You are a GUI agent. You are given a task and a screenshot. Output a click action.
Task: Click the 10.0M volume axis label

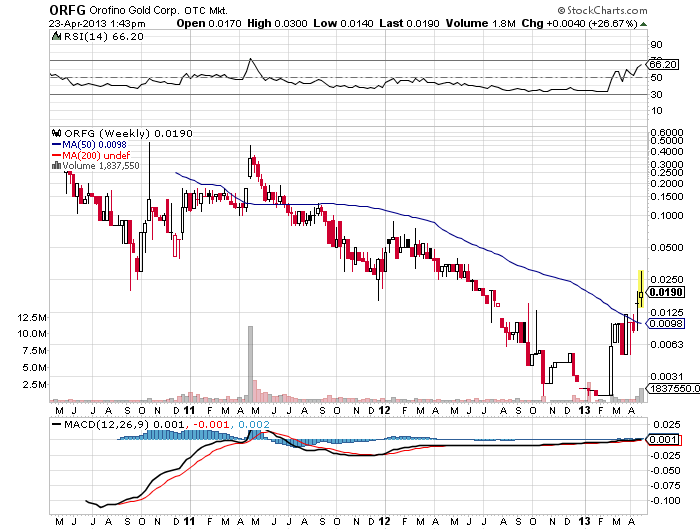pos(32,334)
